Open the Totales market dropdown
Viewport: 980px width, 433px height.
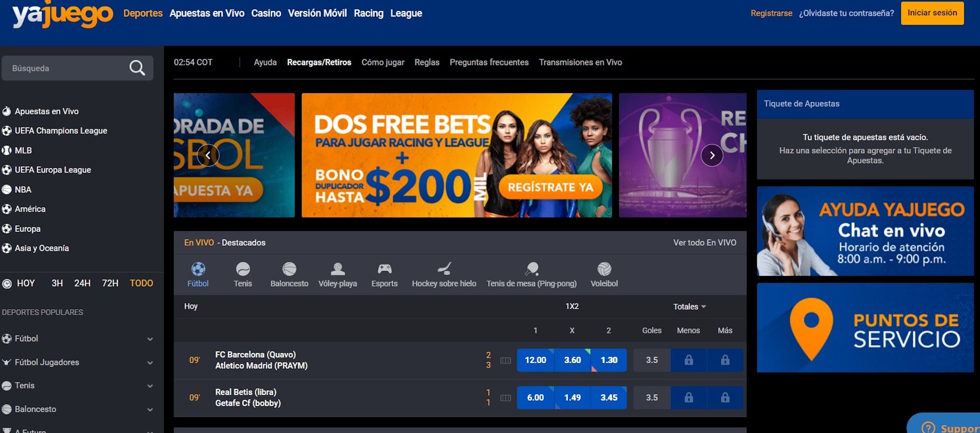[x=689, y=307]
